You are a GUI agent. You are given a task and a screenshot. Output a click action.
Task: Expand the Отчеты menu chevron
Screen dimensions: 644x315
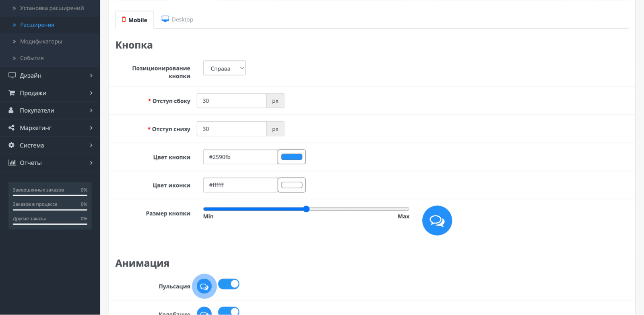point(91,163)
